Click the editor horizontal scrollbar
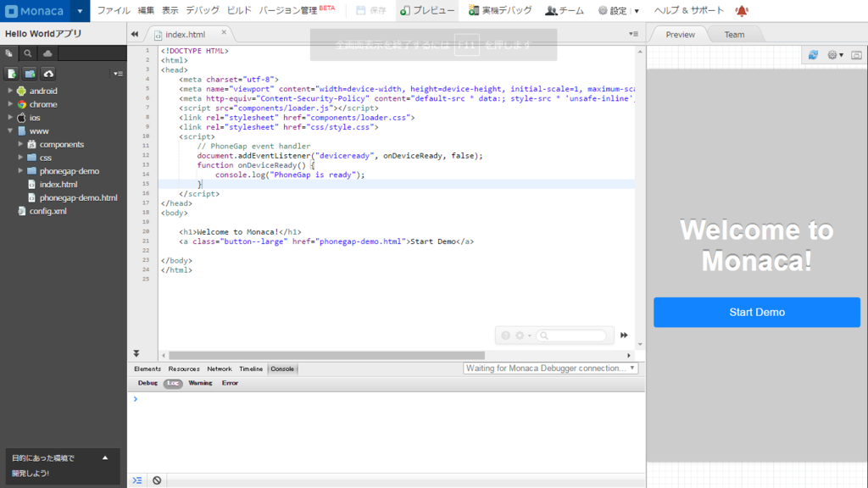868x488 pixels. point(326,355)
